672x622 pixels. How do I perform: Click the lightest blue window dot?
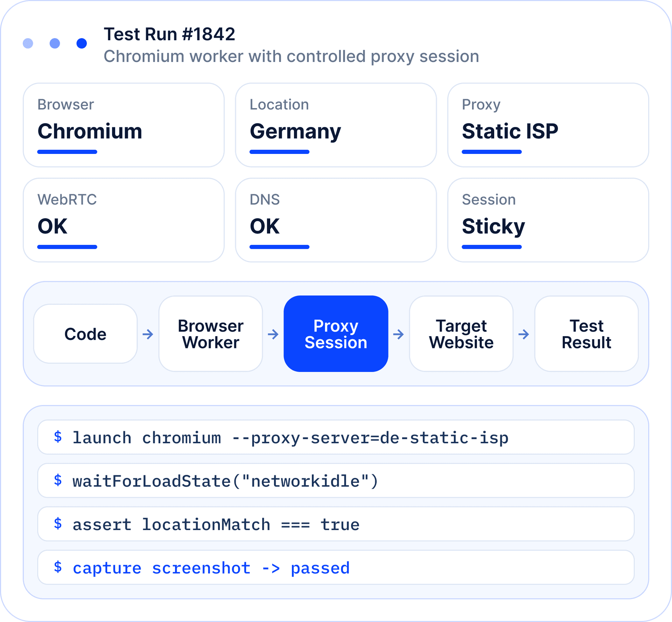tap(28, 43)
